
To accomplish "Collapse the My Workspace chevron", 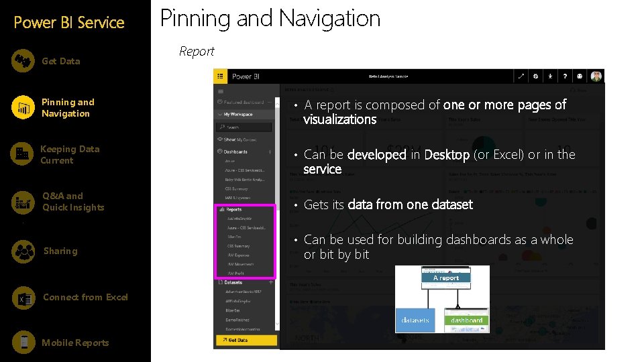I will pos(220,115).
